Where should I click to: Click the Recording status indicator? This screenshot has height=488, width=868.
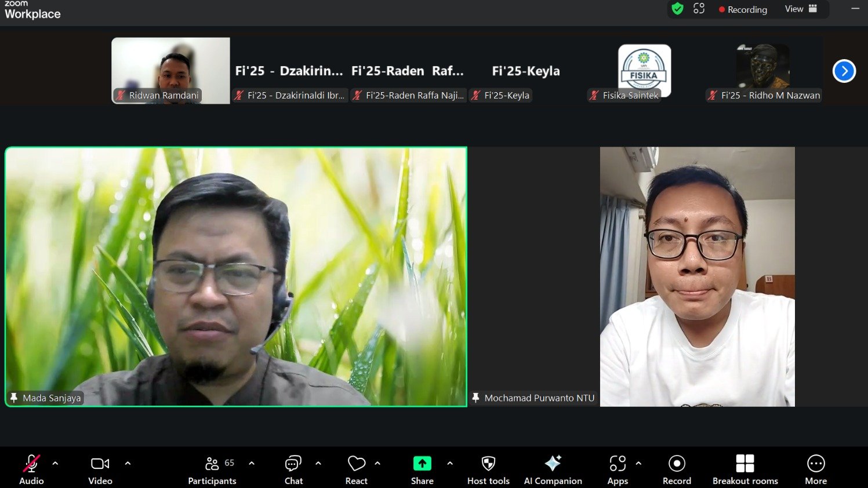tap(743, 10)
